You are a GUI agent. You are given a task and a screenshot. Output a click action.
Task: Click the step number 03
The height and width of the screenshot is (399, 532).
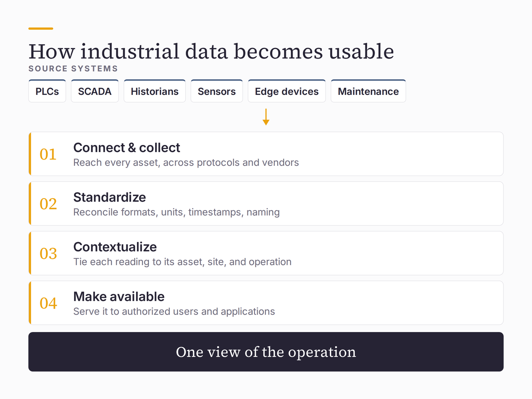tap(48, 254)
